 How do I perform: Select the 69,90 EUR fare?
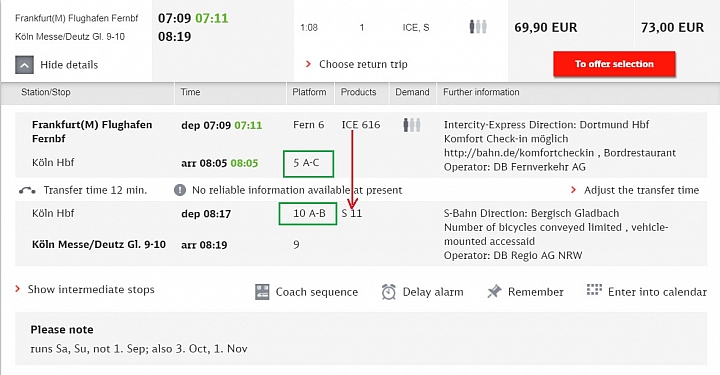(546, 28)
